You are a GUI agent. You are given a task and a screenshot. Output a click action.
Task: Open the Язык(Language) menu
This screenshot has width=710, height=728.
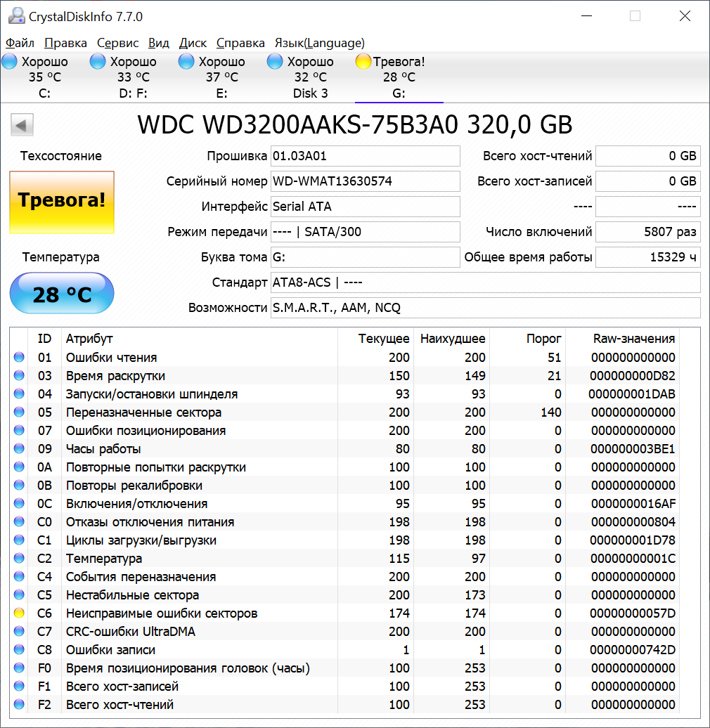pos(319,43)
